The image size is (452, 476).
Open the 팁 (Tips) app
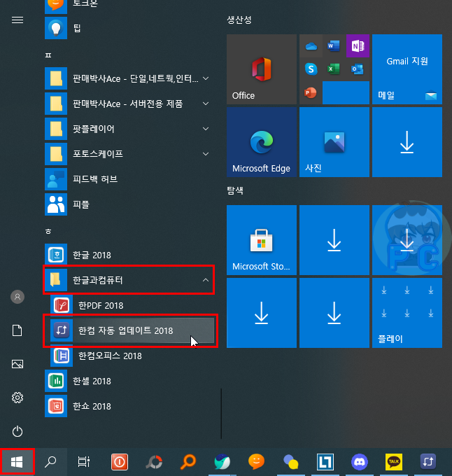click(x=127, y=28)
